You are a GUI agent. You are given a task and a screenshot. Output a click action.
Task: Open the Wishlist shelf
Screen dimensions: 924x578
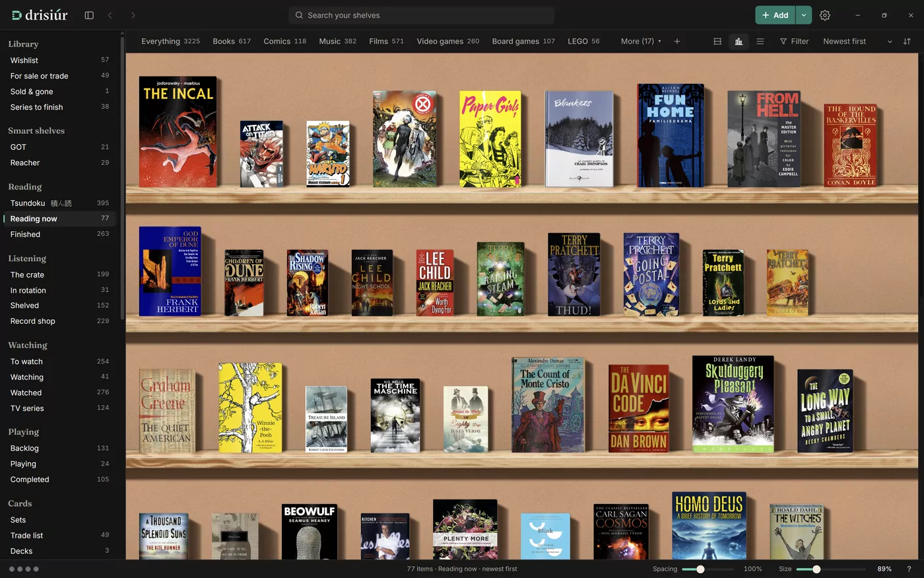coord(59,60)
